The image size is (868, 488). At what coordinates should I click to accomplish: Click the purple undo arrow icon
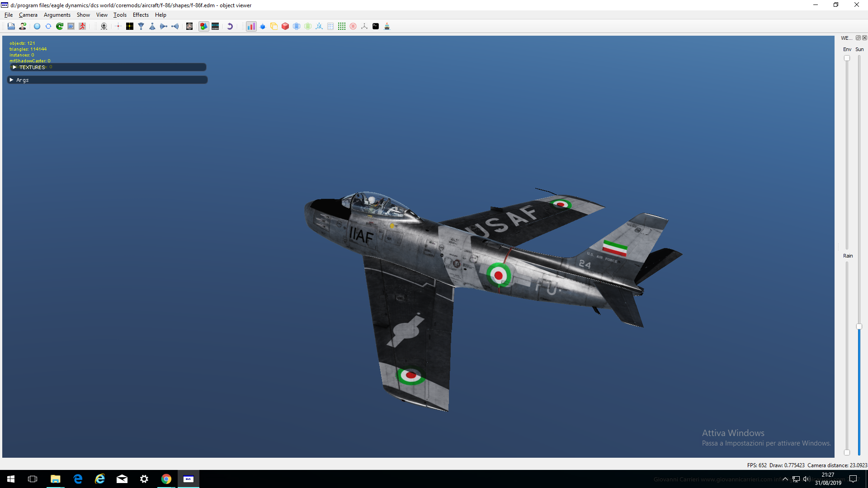tap(230, 26)
